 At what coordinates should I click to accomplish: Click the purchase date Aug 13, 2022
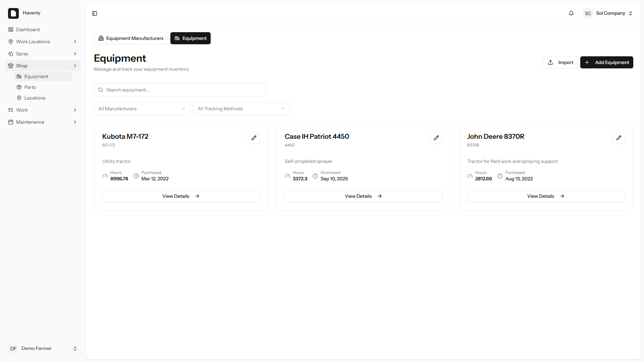point(519,179)
